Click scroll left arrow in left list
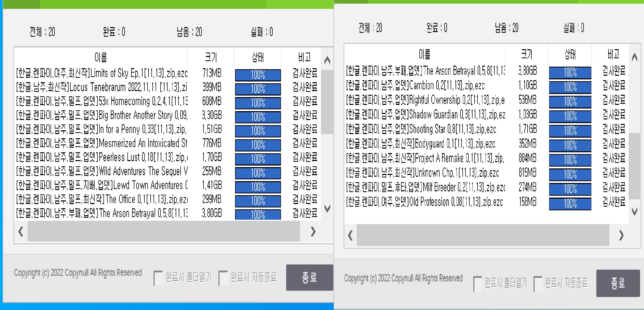 [x=21, y=231]
